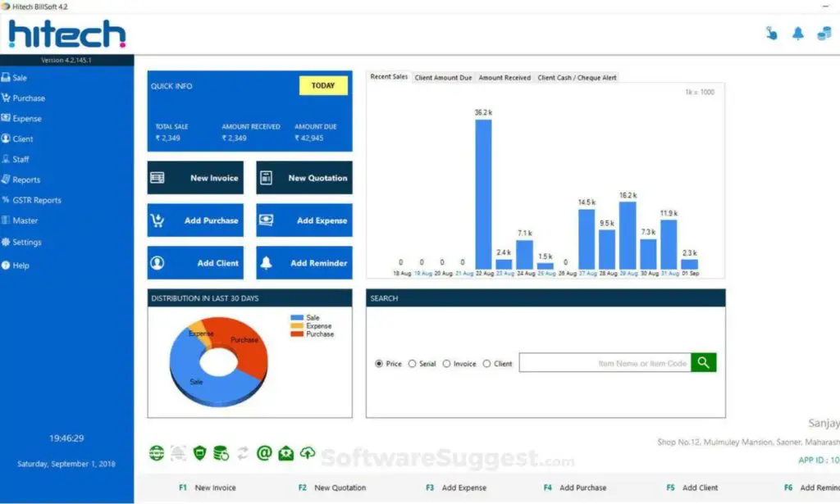
Task: Click the Add Client button
Action: 195,263
